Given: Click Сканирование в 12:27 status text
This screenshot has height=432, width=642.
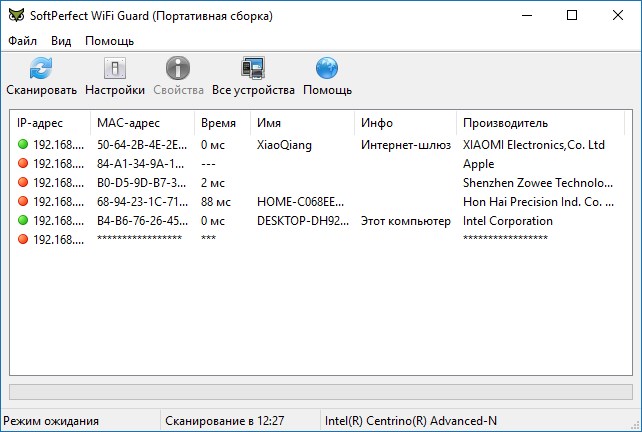Looking at the screenshot, I should [224, 421].
